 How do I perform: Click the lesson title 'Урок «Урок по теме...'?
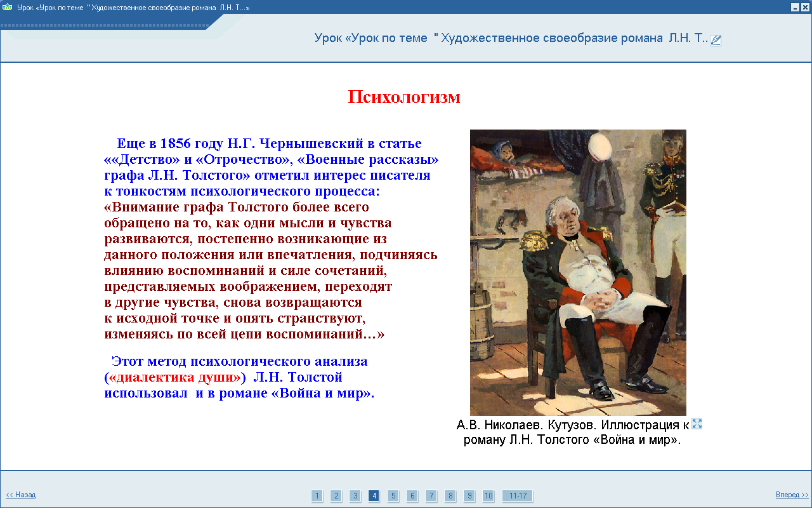tap(511, 37)
